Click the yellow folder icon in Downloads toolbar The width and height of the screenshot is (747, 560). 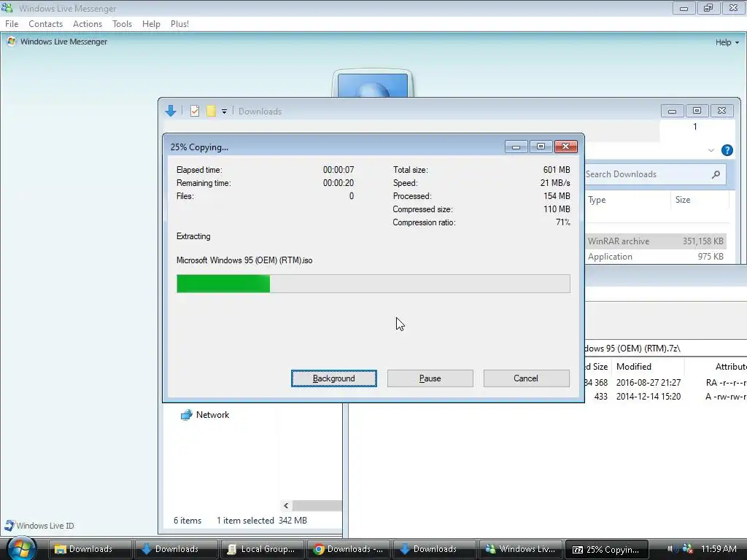click(x=211, y=111)
